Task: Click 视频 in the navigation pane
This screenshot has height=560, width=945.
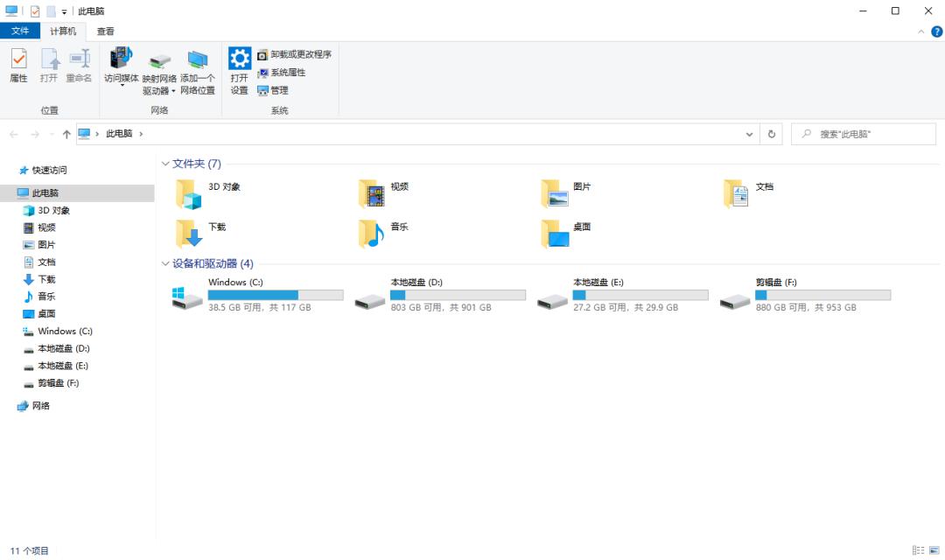Action: (x=46, y=227)
